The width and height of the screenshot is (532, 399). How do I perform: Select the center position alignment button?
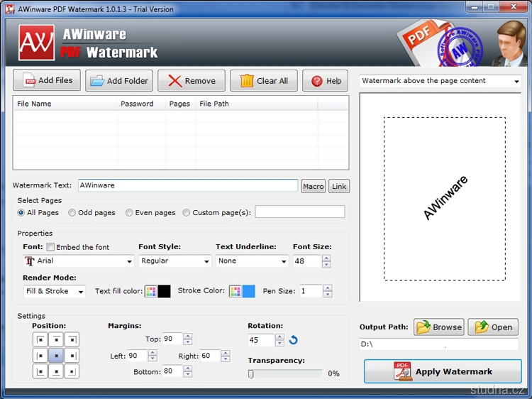[56, 355]
